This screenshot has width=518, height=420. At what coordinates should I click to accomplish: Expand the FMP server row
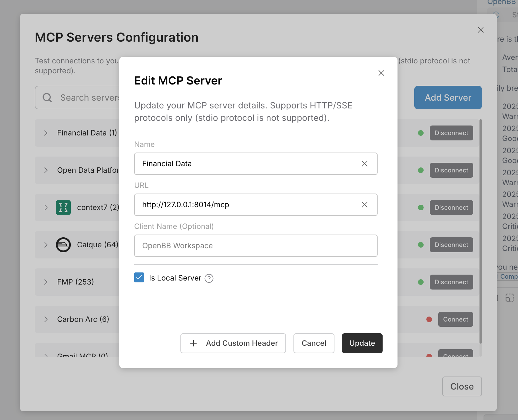[x=46, y=282]
